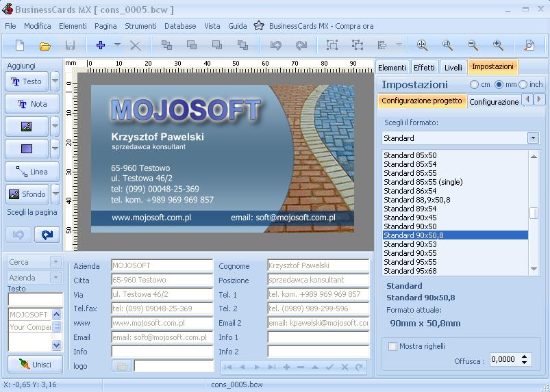Add an element with the blue plus icon
The height and width of the screenshot is (392, 550).
click(101, 45)
